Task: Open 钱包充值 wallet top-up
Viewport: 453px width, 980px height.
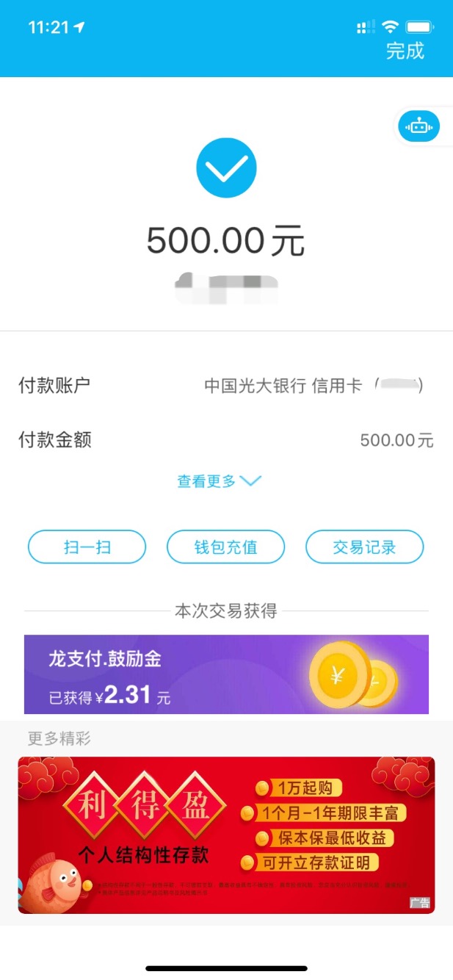Action: [x=225, y=547]
